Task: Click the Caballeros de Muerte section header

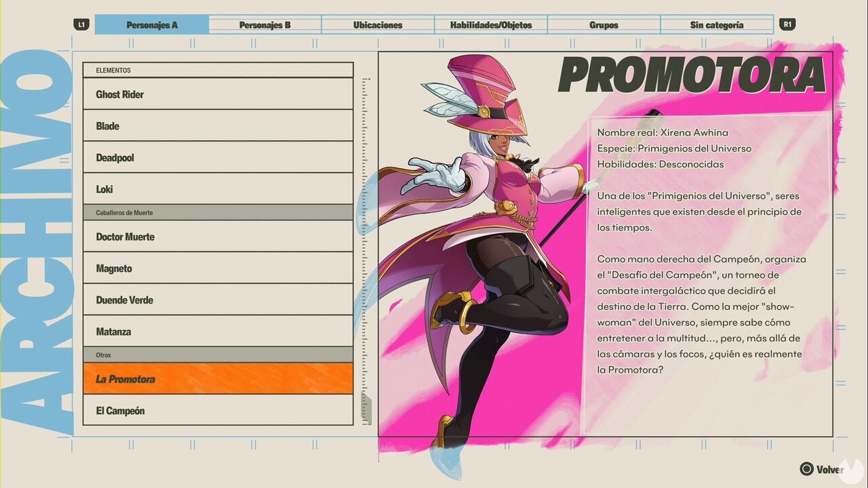Action: pos(218,213)
